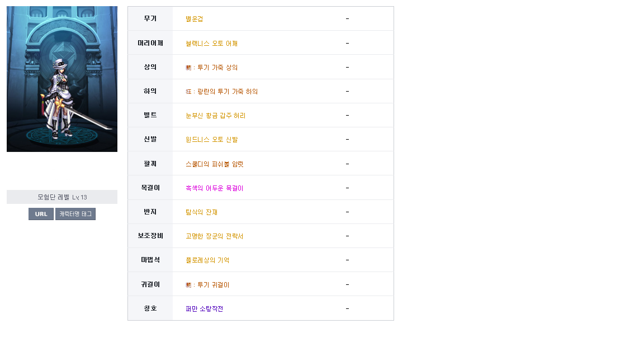
Task: Click the URL button
Action: (41, 214)
